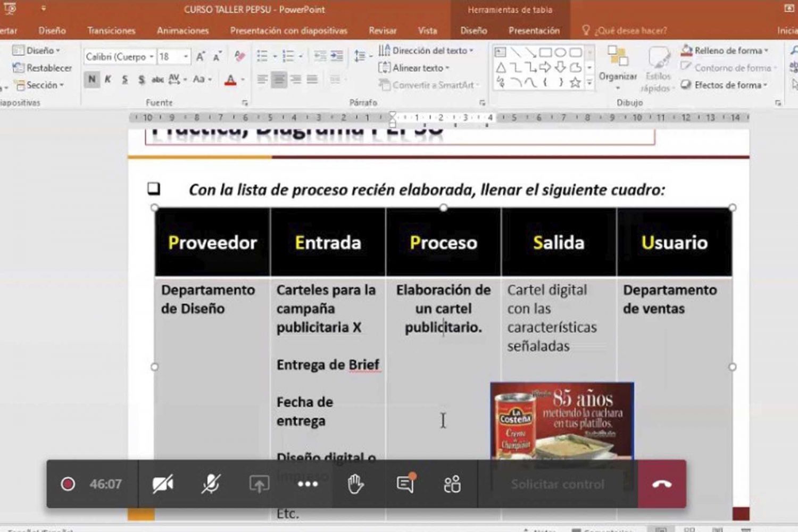Viewport: 798px width, 532px height.
Task: Expand the font size 18 dropdown
Action: point(186,56)
